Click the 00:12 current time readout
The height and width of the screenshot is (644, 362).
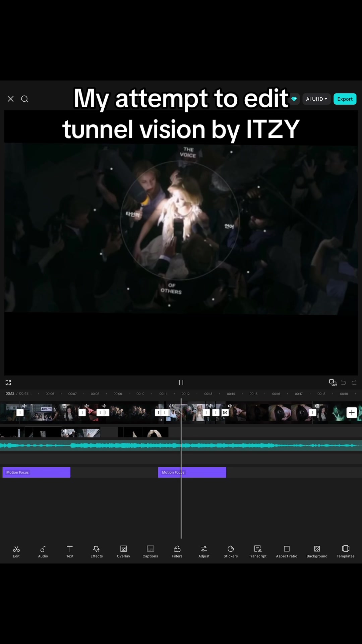click(10, 394)
